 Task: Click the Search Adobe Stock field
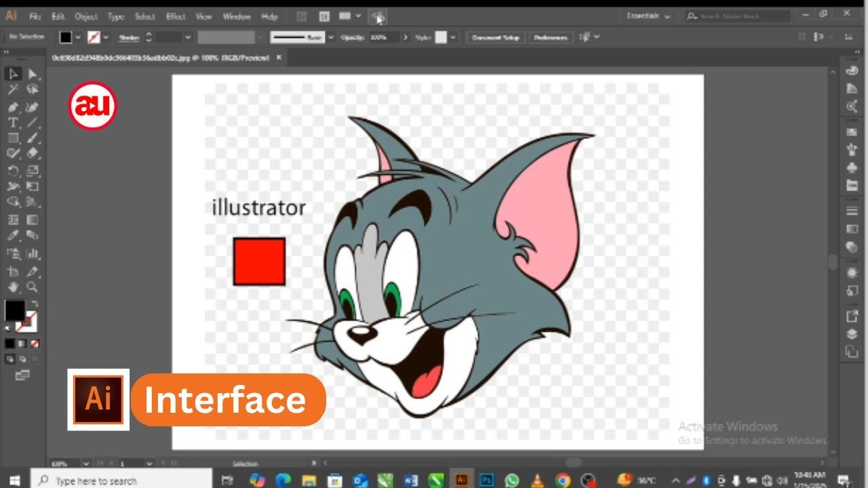[x=734, y=16]
